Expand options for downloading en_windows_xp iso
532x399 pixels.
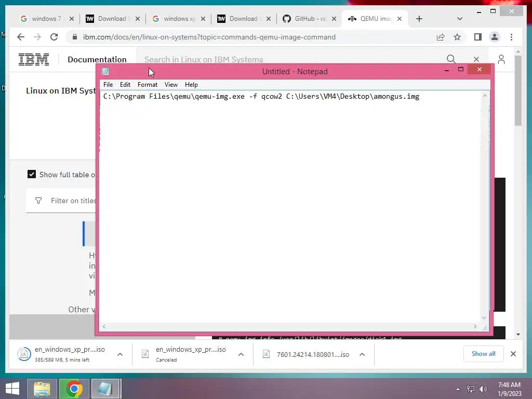(120, 354)
